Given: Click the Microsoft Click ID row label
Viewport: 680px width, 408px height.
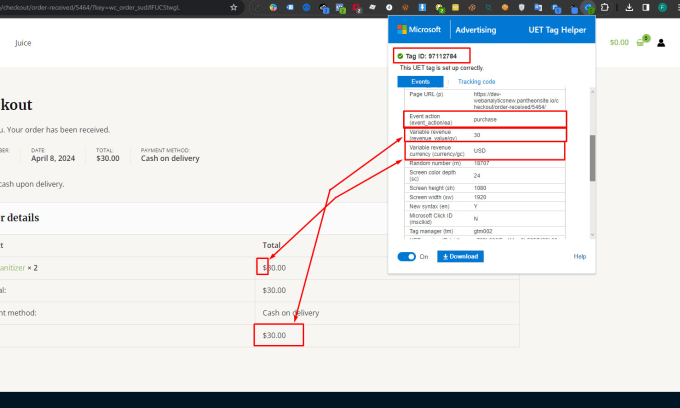Looking at the screenshot, I should [x=431, y=219].
